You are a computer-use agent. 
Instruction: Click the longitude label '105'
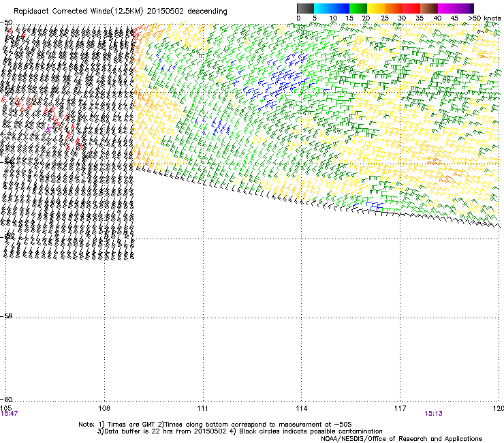(5, 408)
